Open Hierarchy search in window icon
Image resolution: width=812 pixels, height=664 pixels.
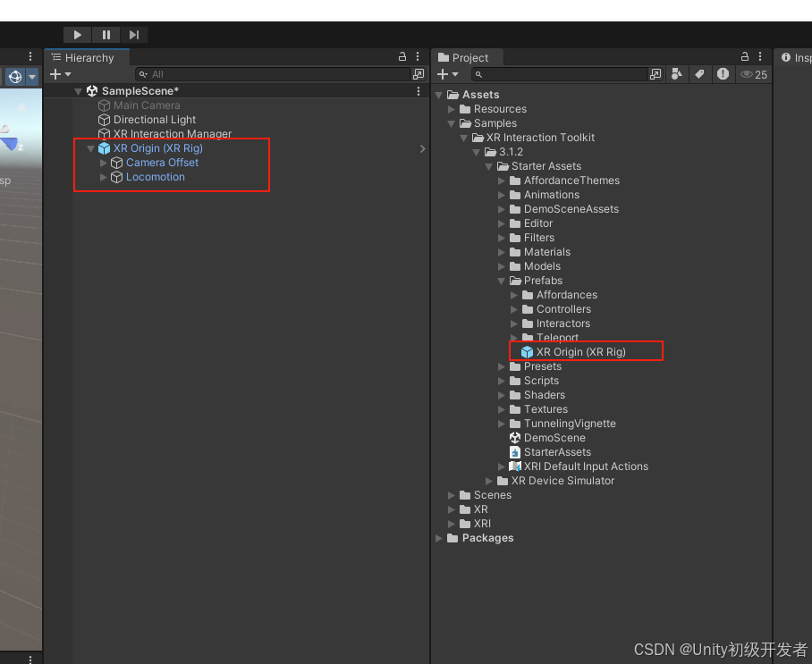point(419,74)
